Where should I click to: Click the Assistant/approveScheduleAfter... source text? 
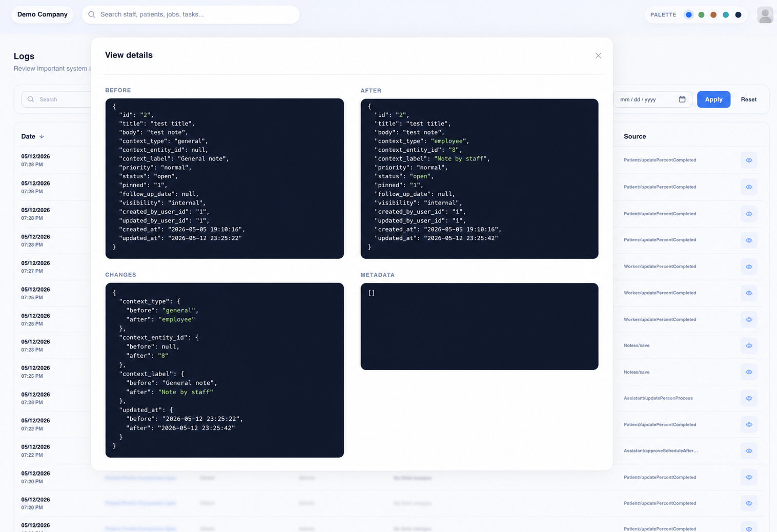(x=661, y=451)
